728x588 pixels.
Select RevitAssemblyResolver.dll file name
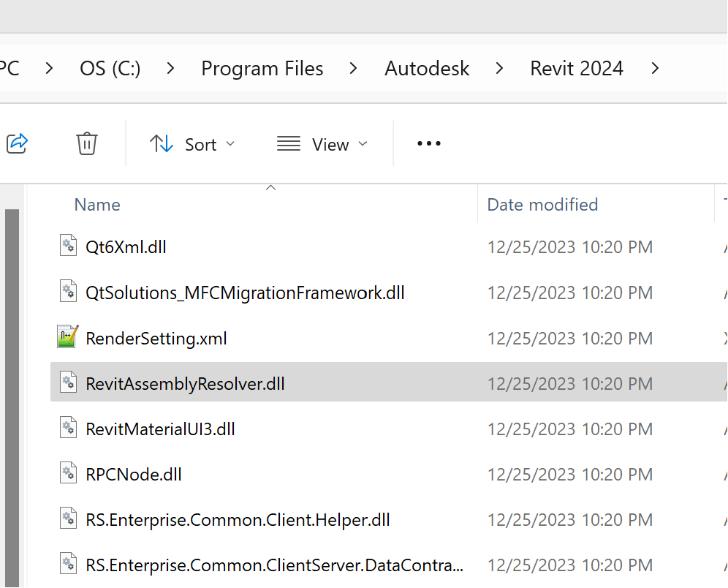[x=185, y=384]
